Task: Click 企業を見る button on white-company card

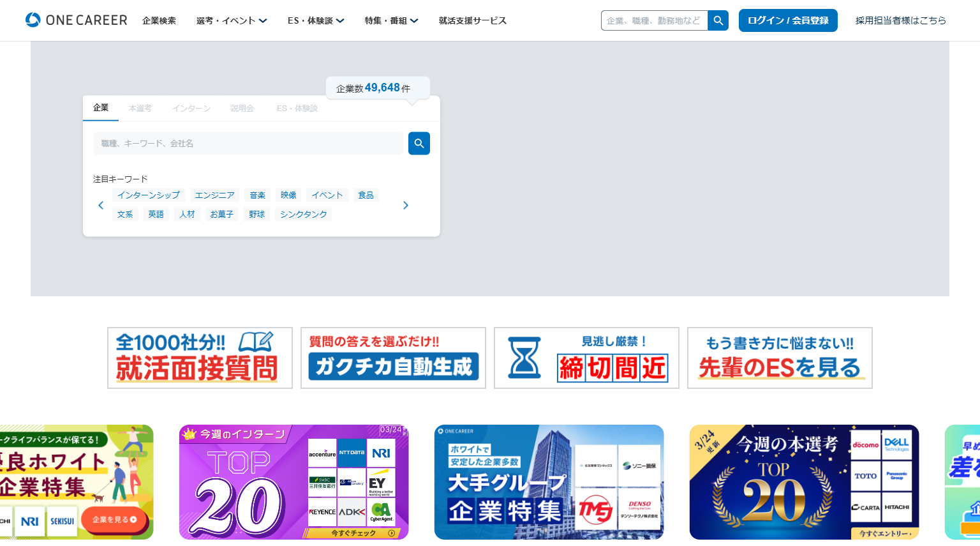Action: point(114,520)
